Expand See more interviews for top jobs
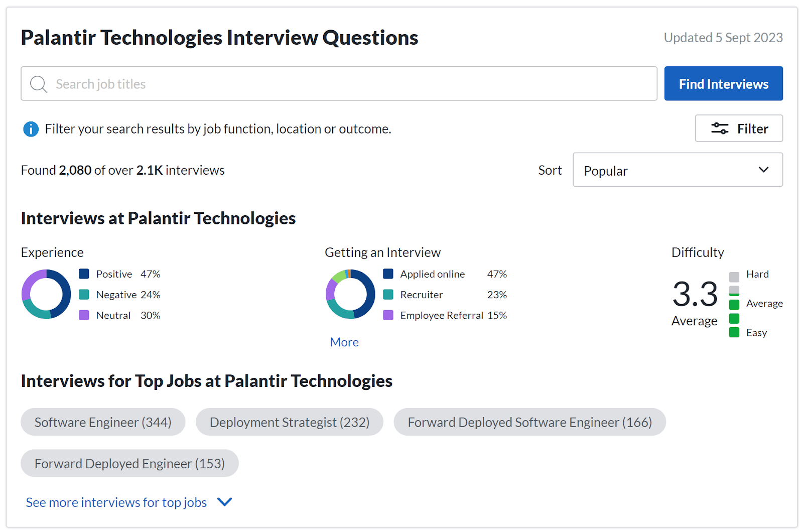Viewport: 803px width, 532px height. coord(116,502)
